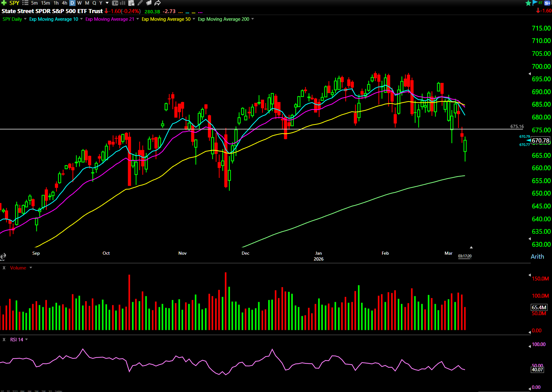Screen dimensions: 552x392
Task: Toggle the TV icon in the toolbar
Action: point(115,3)
